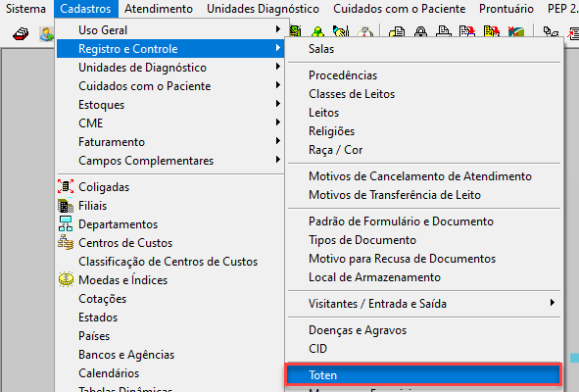Click the Filiais building icon

click(x=66, y=206)
